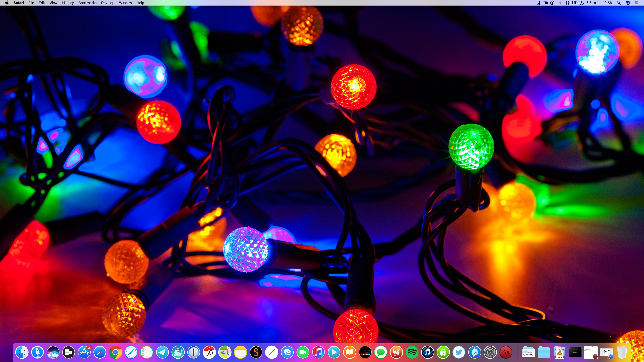The image size is (644, 362).
Task: Open iBooks in the Dock
Action: [x=350, y=352]
